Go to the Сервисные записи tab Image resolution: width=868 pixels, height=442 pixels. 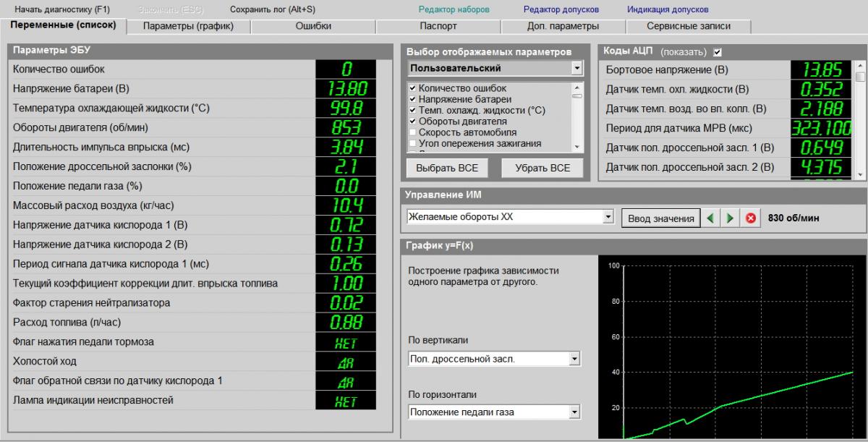[688, 26]
